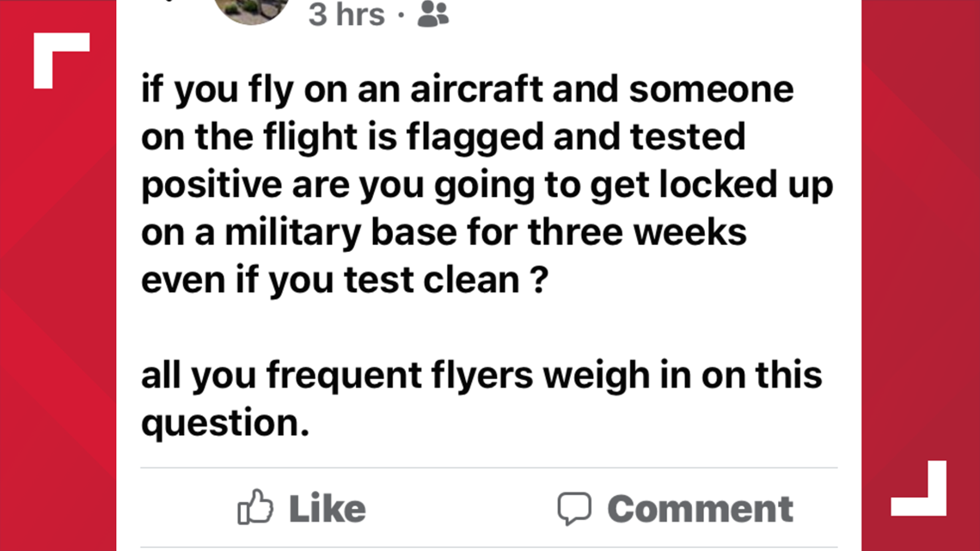Viewport: 980px width, 551px height.
Task: Click the divider line above Like
Action: [489, 468]
